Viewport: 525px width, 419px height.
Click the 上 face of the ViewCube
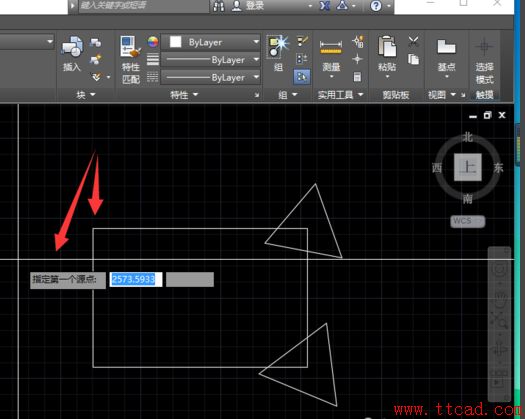(468, 167)
